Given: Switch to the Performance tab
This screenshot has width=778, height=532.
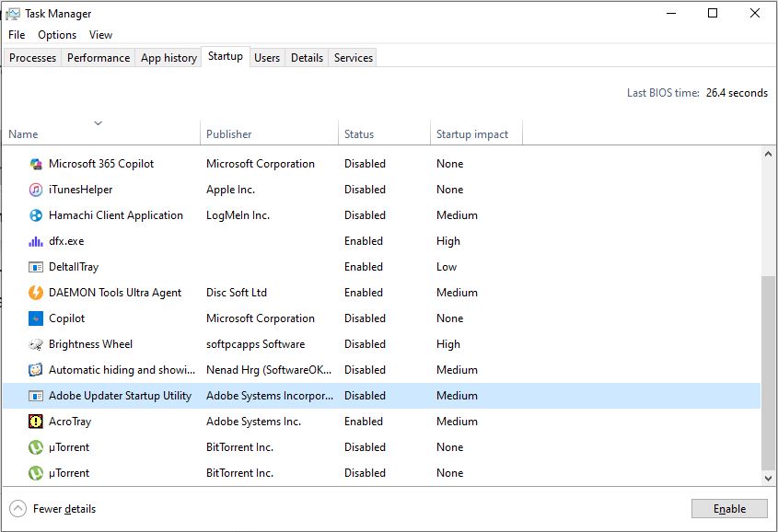Looking at the screenshot, I should click(99, 57).
